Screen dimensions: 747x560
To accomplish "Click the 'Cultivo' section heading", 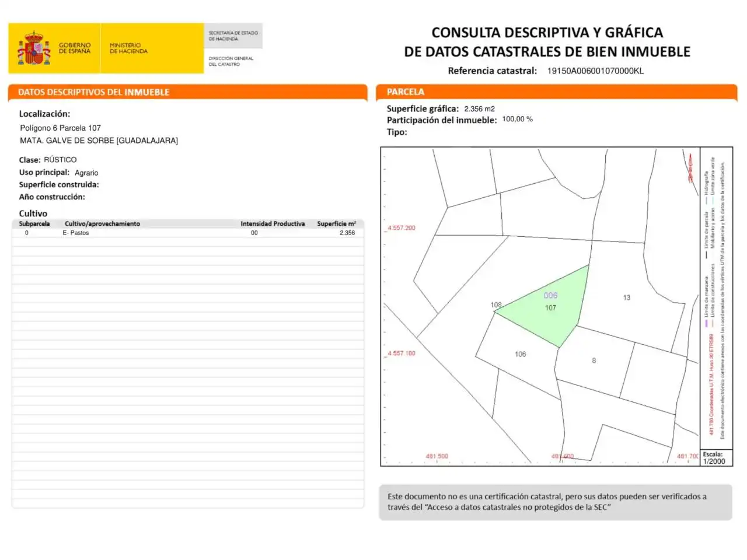I will tap(33, 213).
